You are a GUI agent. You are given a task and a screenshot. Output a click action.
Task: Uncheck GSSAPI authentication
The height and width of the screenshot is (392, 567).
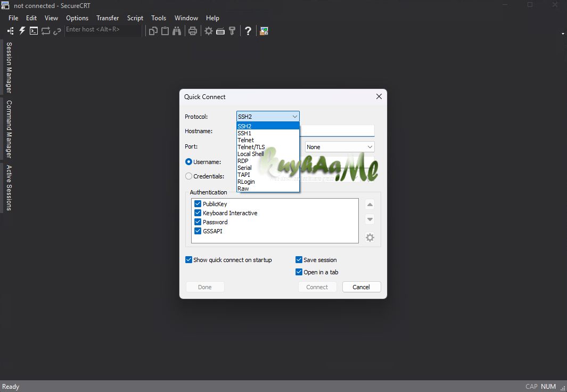tap(198, 231)
